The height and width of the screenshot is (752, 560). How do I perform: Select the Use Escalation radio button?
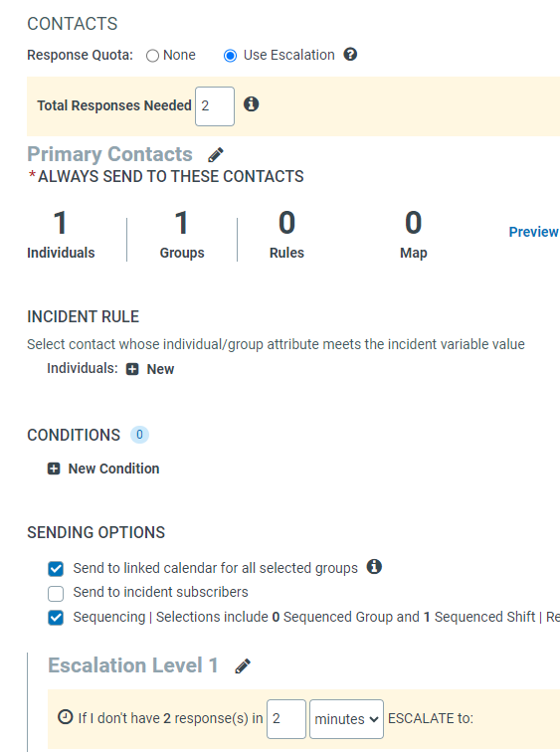(x=230, y=56)
